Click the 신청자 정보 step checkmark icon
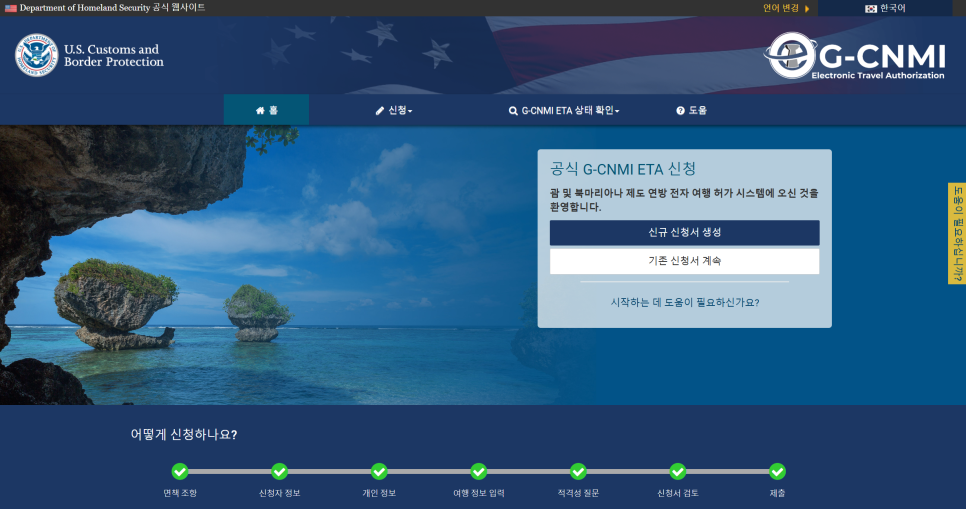The image size is (966, 509). [x=279, y=471]
